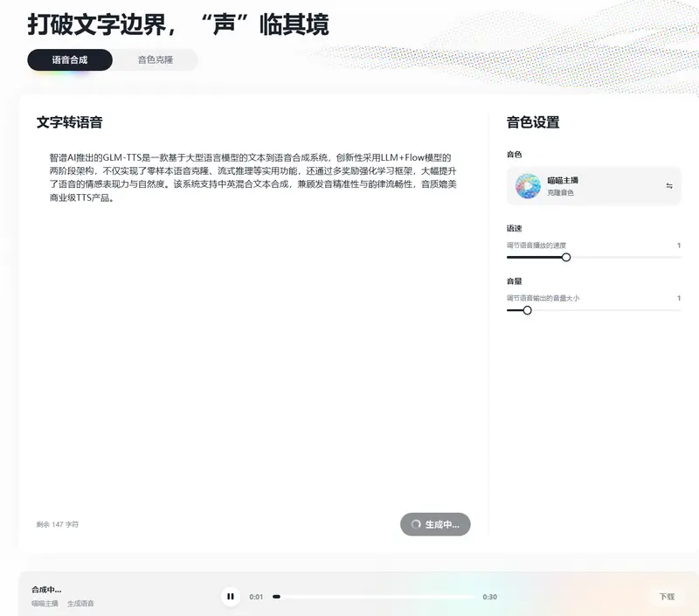Pause the playing audio in bottom player
The height and width of the screenshot is (616, 699).
232,595
